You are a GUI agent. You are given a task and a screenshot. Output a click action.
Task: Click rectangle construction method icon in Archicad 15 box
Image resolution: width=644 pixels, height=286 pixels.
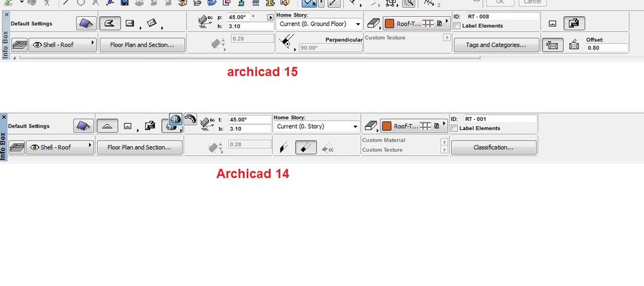130,23
